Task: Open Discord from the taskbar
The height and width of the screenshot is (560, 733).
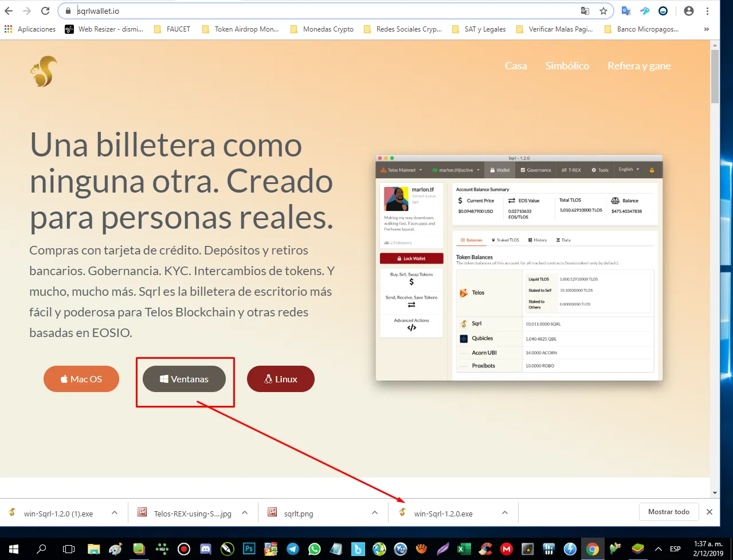Action: [x=205, y=549]
